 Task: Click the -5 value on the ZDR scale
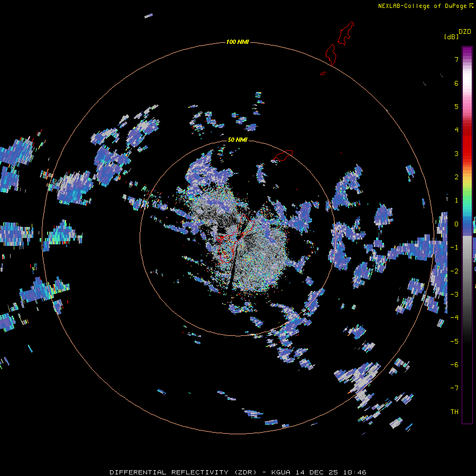coord(454,342)
